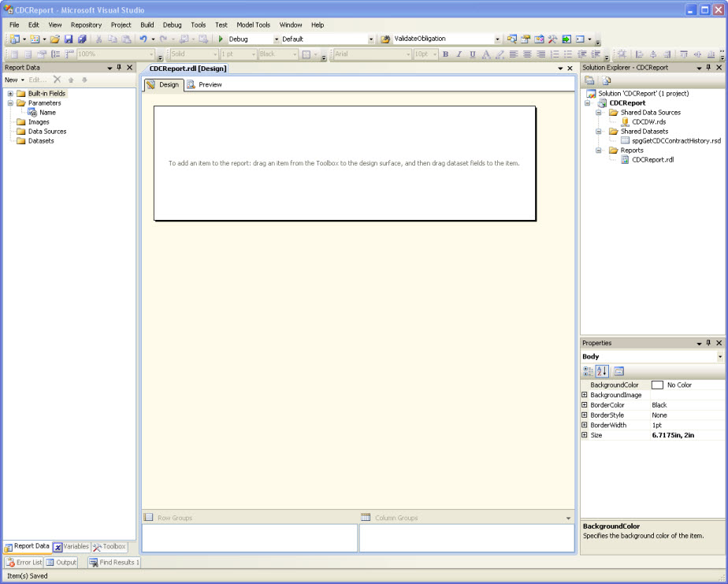Toggle Center text alignment button

point(527,54)
